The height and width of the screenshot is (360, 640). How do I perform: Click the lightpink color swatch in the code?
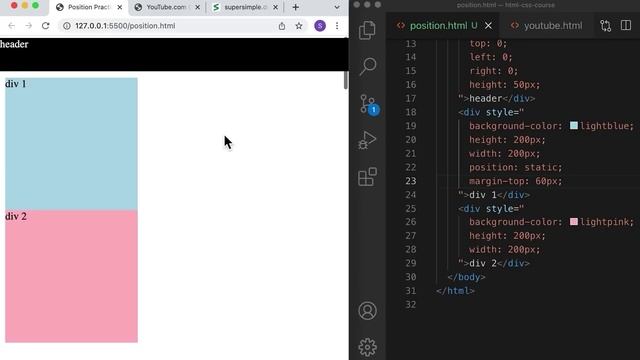click(573, 222)
